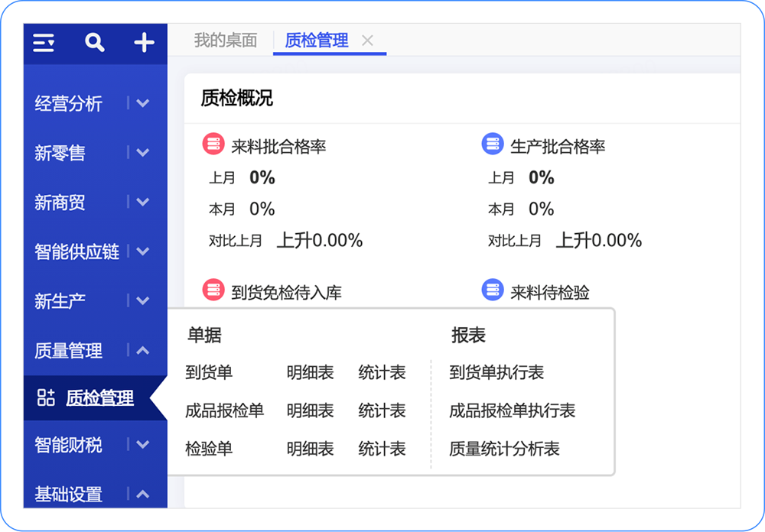Open the 新零售 menu item

[60, 153]
